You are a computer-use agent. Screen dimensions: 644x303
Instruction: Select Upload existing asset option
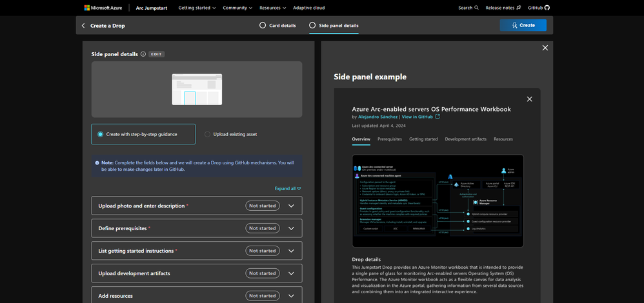231,134
